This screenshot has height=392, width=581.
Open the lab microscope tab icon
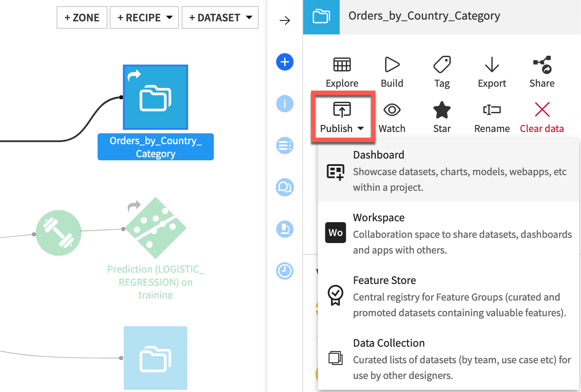coord(285,229)
